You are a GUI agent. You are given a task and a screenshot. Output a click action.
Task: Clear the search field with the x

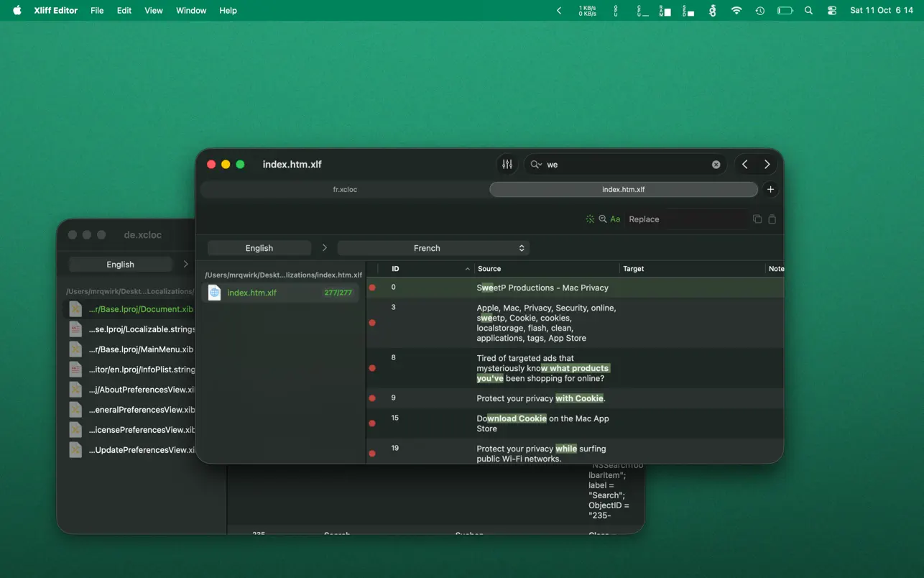coord(716,164)
